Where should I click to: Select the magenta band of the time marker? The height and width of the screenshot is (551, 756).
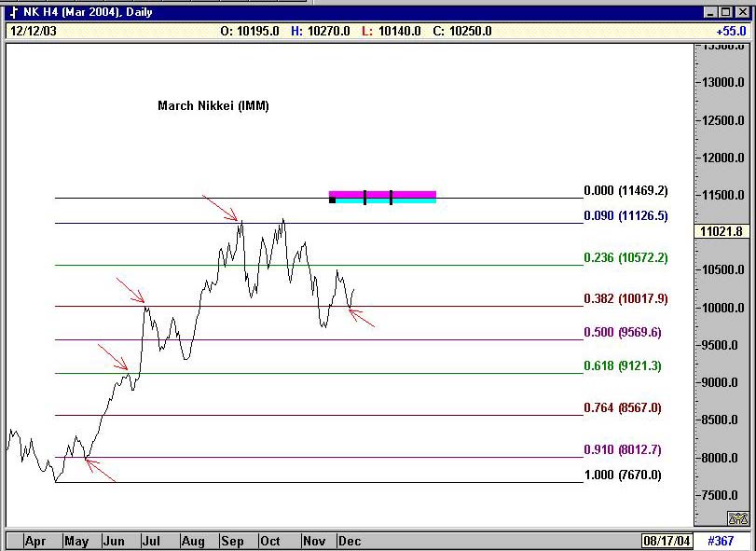pyautogui.click(x=382, y=194)
